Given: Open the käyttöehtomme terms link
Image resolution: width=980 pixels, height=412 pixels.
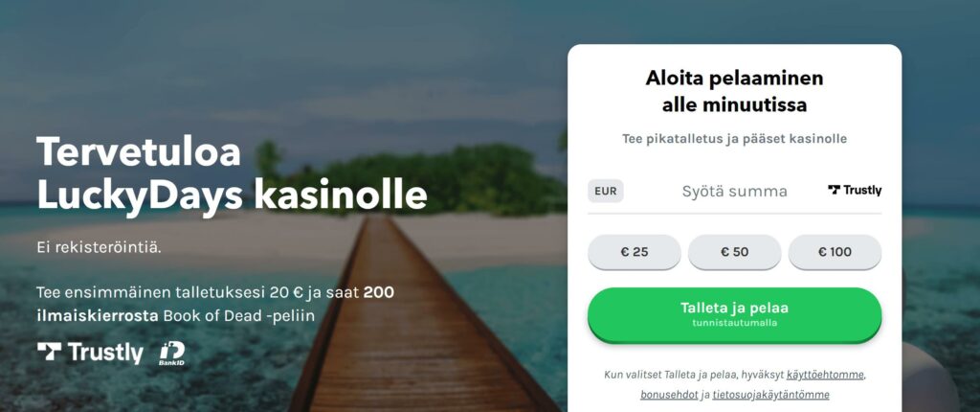Looking at the screenshot, I should 825,375.
